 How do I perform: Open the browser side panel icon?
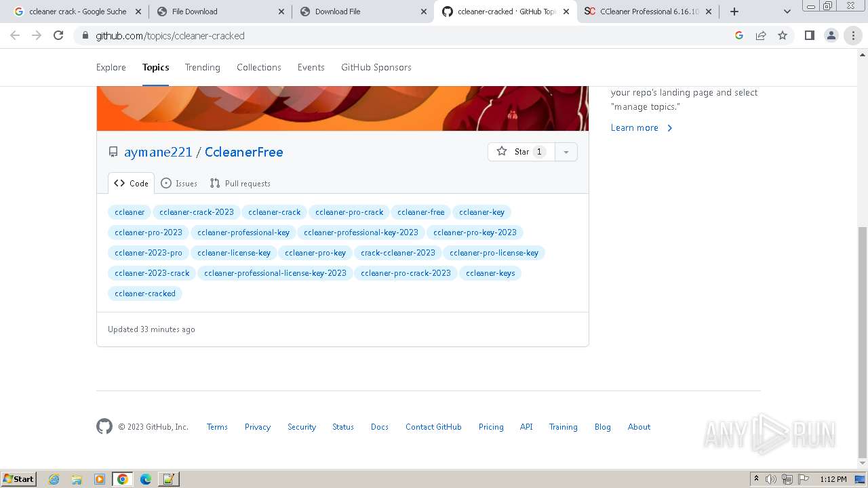[809, 35]
